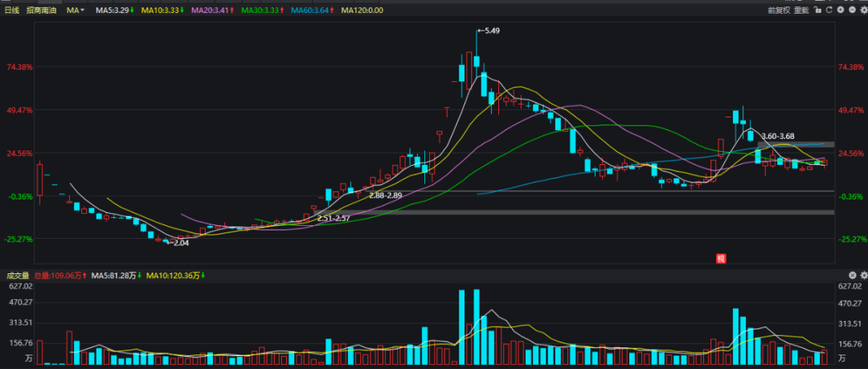Click the 5.49 peak price label
This screenshot has width=868, height=369.
(492, 31)
